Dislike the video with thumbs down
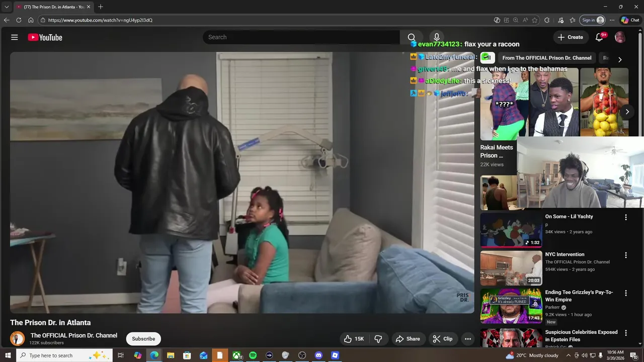The width and height of the screenshot is (644, 362). (378, 339)
